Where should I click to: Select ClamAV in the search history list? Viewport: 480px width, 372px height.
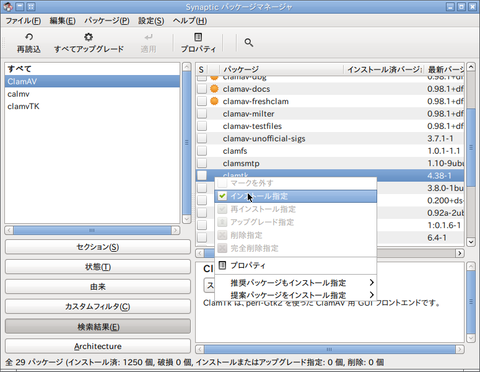[92, 81]
